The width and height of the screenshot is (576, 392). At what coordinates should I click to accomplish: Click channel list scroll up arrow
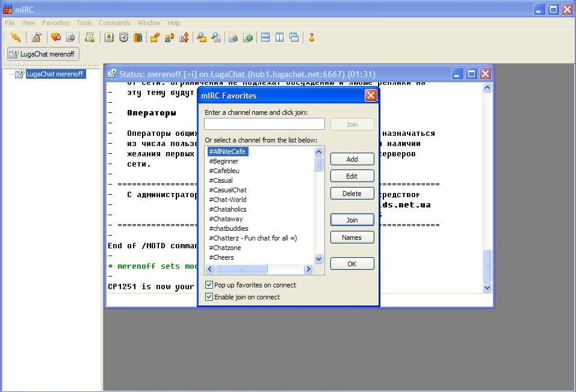318,152
